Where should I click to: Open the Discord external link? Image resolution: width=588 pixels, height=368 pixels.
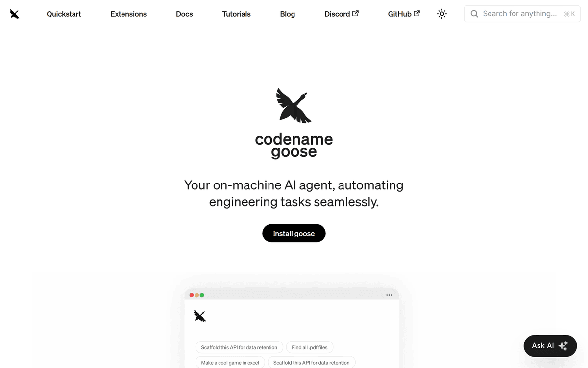(x=342, y=14)
